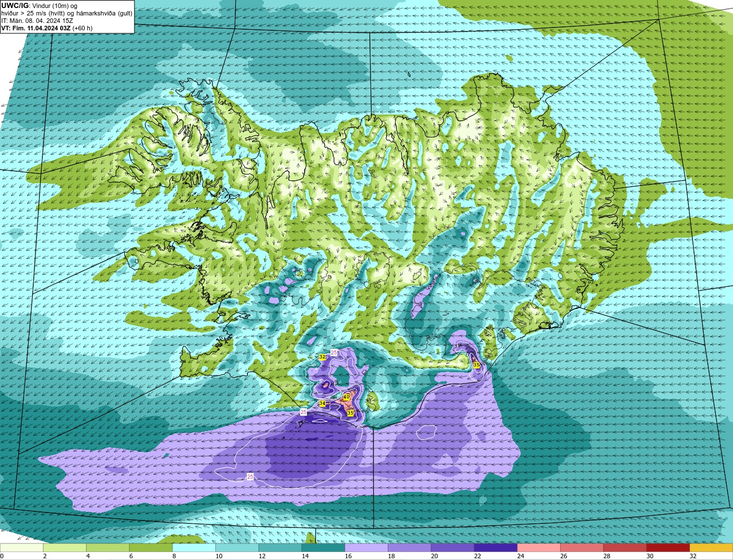Click the title line 'UWC/IG: Vindur (10m) og'
733x560 pixels.
pyautogui.click(x=39, y=5)
